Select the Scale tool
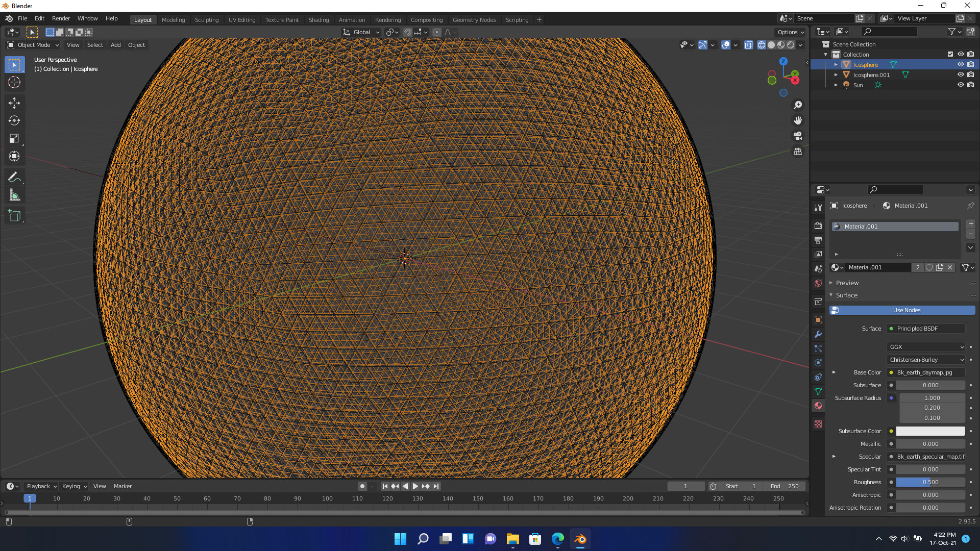Viewport: 980px width, 551px height. point(14,139)
